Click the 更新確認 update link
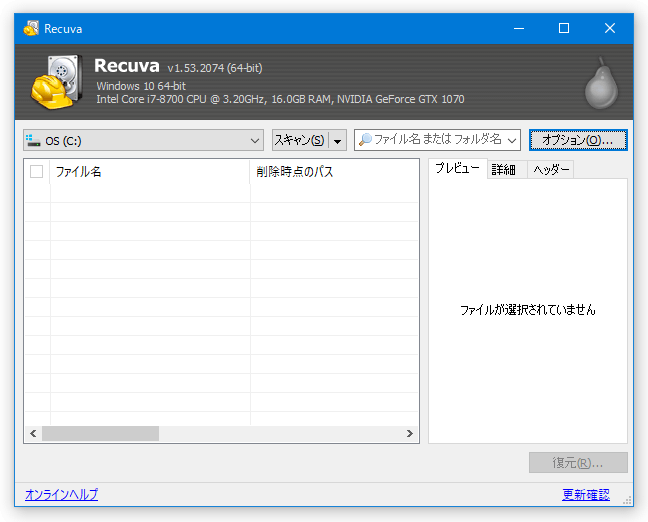Viewport: 648px width, 522px height. pyautogui.click(x=586, y=494)
